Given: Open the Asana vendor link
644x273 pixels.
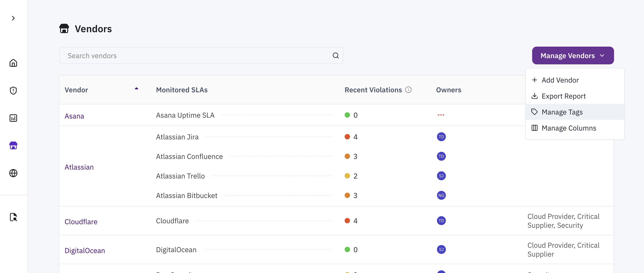Looking at the screenshot, I should click(x=74, y=116).
